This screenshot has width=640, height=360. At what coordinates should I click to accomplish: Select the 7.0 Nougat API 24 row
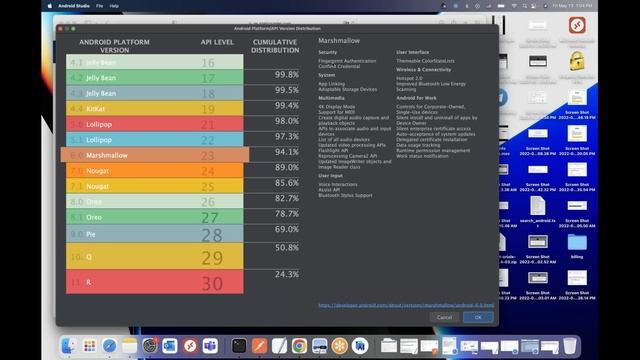tap(155, 171)
